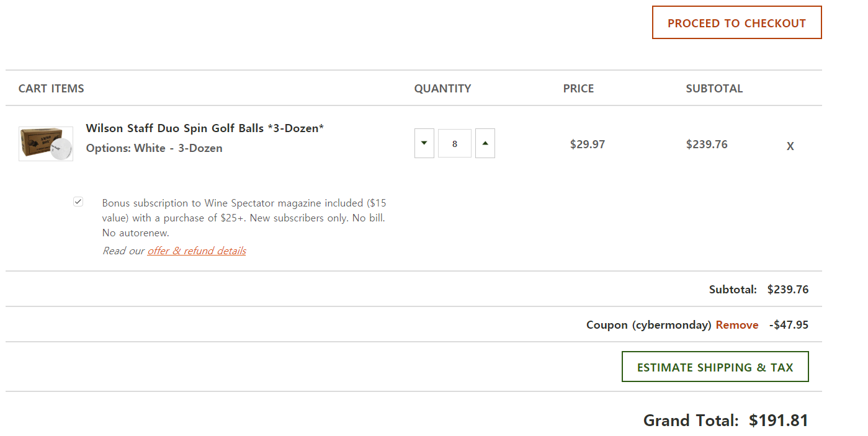The width and height of the screenshot is (868, 436).
Task: Decrease quantity with the down arrow
Action: tap(424, 143)
